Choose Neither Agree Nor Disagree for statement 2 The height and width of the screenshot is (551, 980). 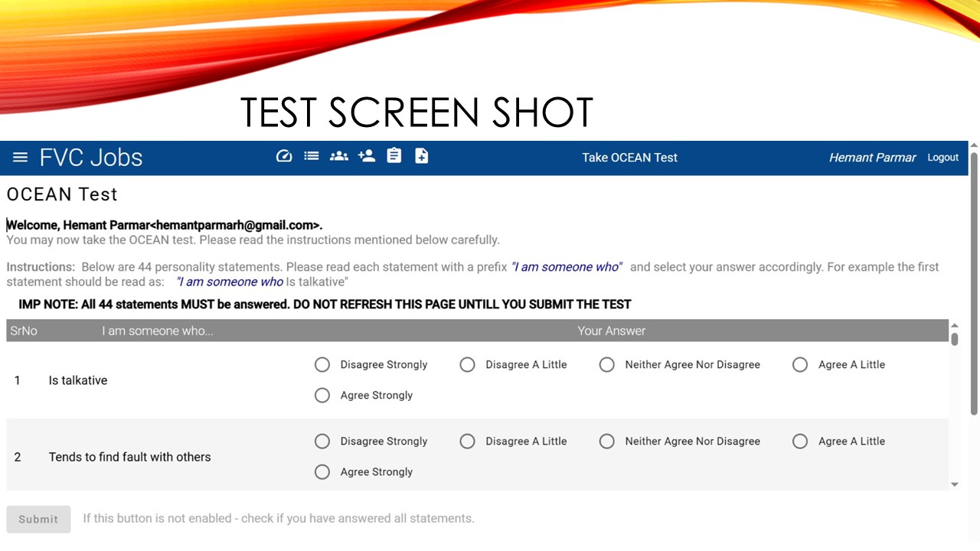click(607, 442)
